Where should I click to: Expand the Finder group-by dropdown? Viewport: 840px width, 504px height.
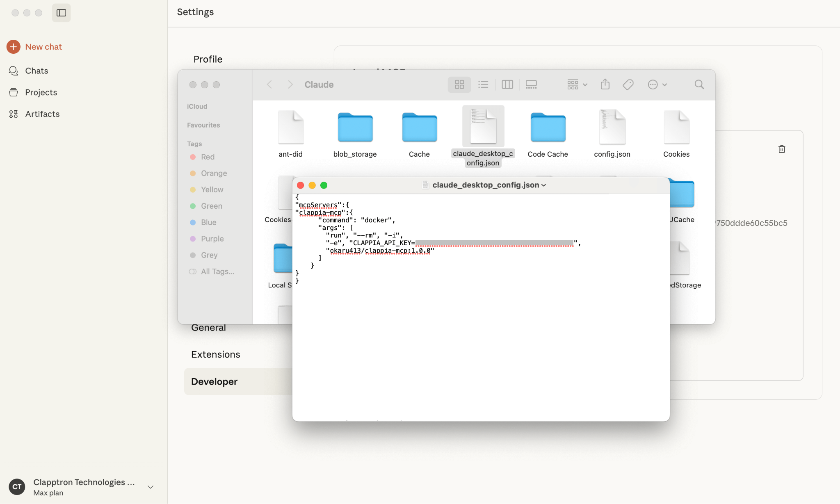[577, 84]
